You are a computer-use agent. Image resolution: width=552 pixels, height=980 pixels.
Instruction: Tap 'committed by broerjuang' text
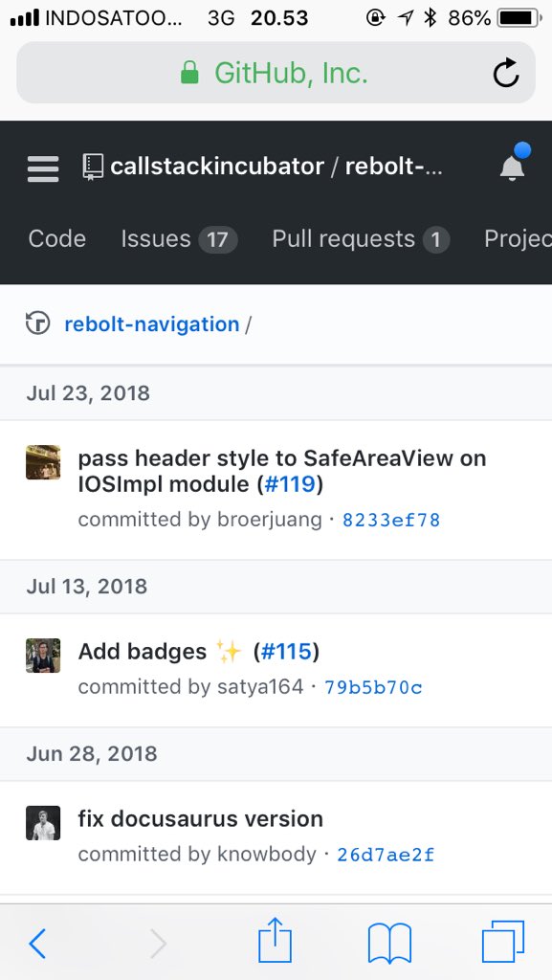200,520
